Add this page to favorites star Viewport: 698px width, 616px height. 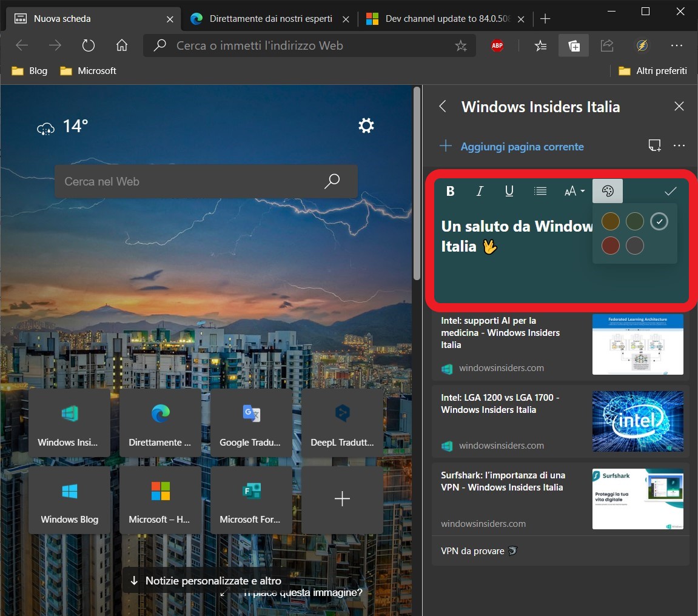461,45
